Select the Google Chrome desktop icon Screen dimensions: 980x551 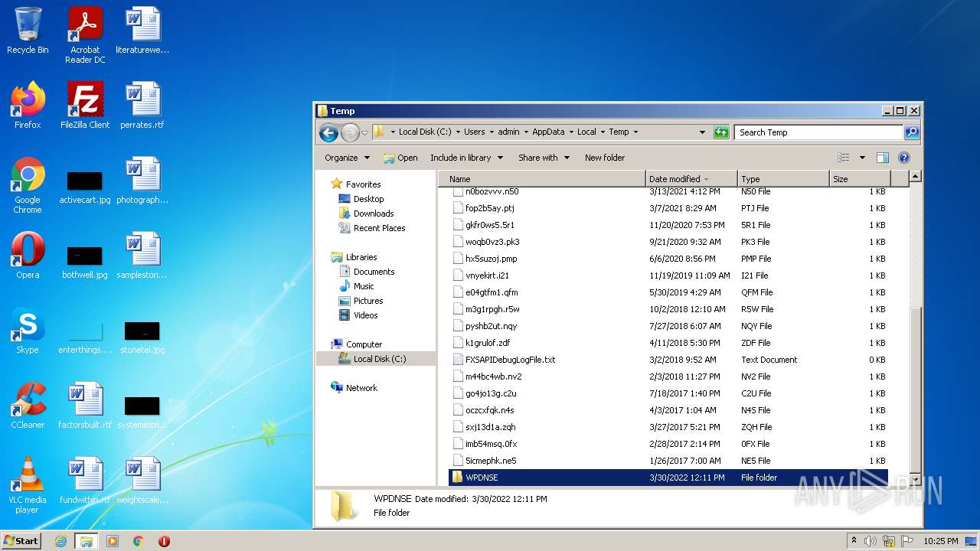(28, 185)
